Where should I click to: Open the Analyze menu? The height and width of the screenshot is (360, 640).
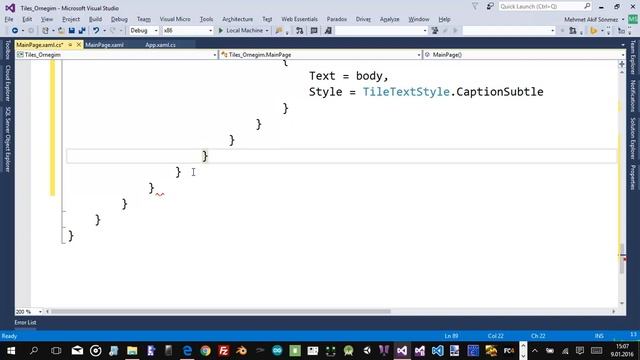(389, 19)
